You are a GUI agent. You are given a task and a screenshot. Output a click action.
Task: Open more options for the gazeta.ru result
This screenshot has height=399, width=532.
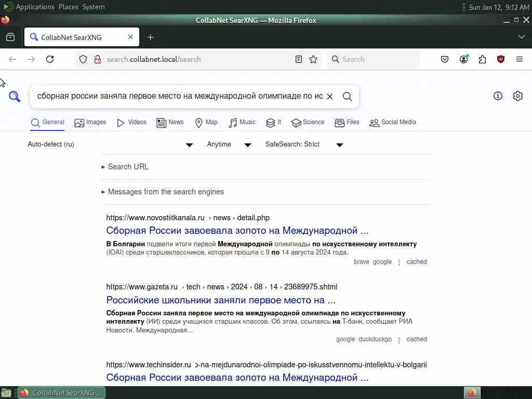[399, 340]
